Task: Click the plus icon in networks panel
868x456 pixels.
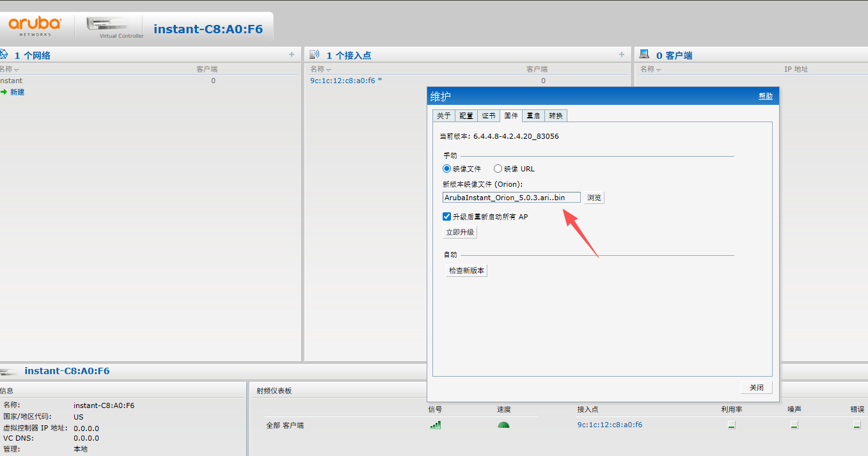Action: click(x=292, y=55)
